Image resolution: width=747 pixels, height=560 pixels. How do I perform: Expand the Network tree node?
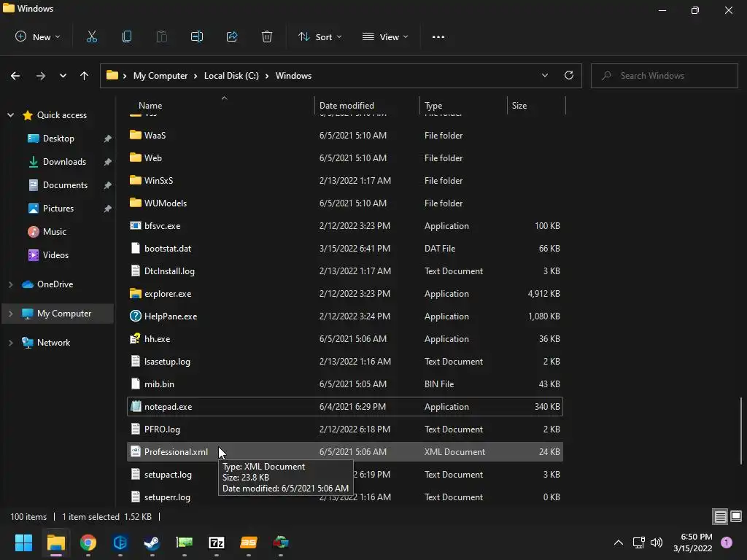10,343
